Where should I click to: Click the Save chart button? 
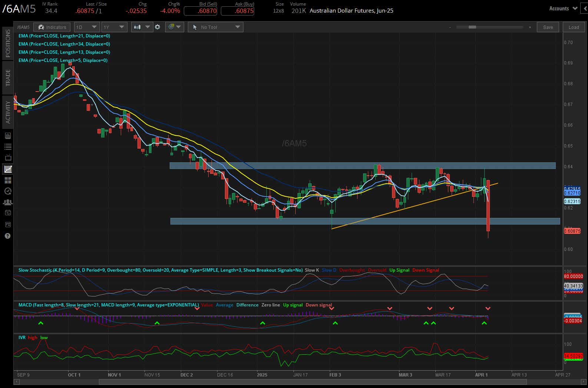548,27
